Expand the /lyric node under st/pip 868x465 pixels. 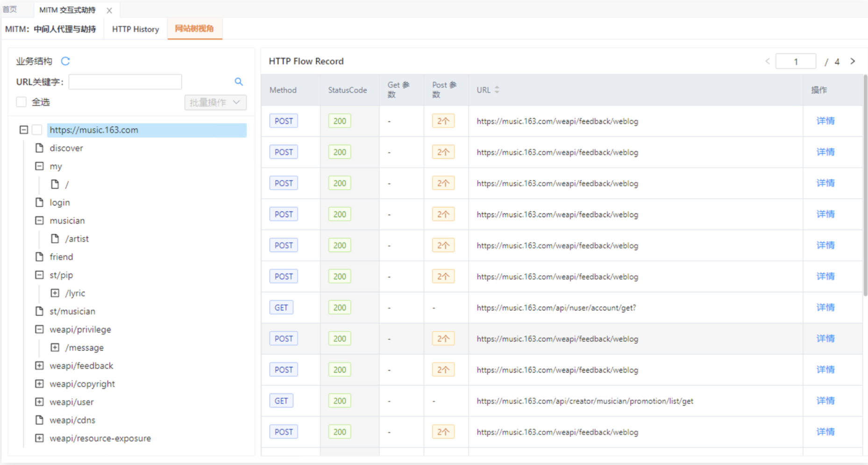(55, 293)
